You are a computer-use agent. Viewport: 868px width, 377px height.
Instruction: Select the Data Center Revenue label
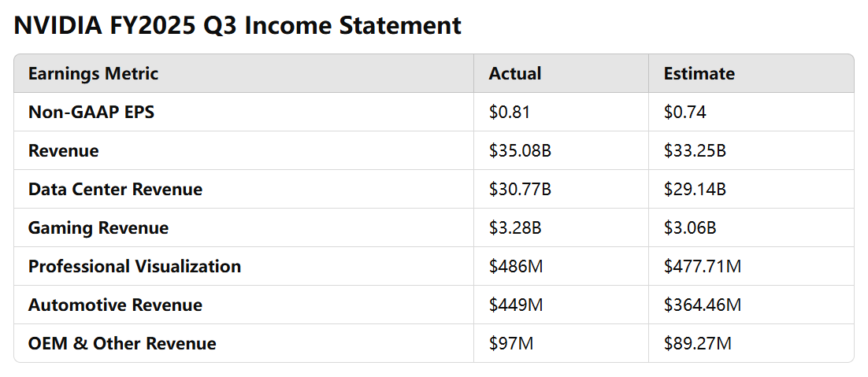tap(115, 190)
